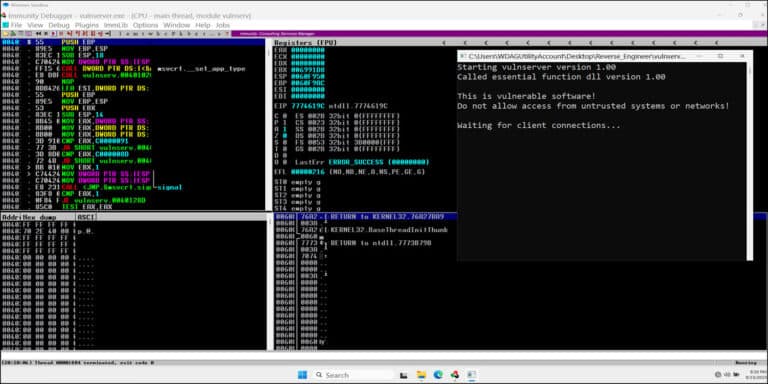Select the PUSH EBP row highlighted in disassembly
This screenshot has width=768, height=384.
(x=134, y=43)
